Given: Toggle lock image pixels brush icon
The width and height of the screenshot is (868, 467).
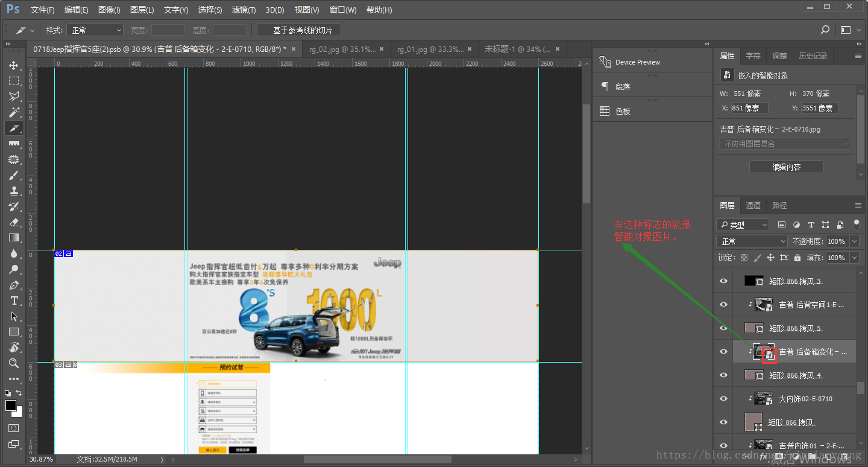Looking at the screenshot, I should [x=758, y=258].
